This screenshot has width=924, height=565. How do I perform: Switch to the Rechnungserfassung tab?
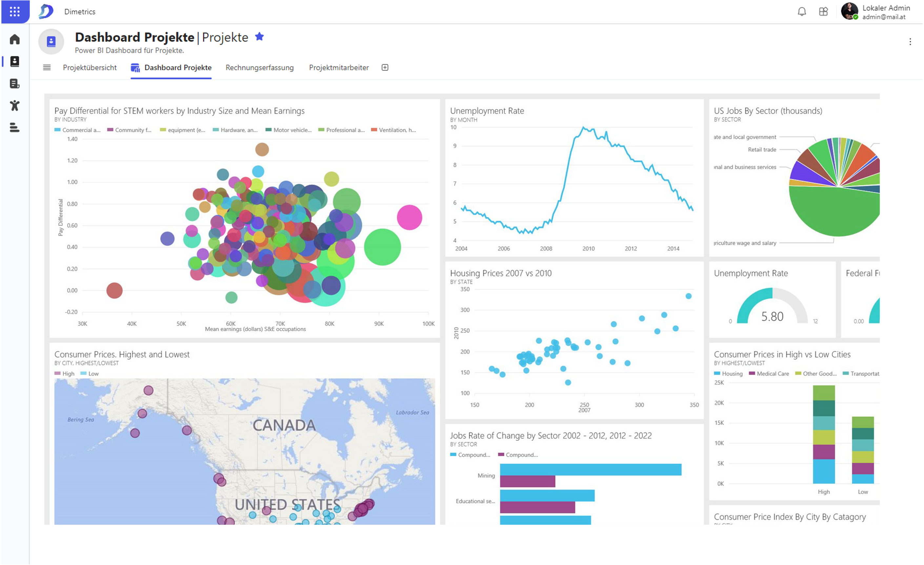click(259, 68)
